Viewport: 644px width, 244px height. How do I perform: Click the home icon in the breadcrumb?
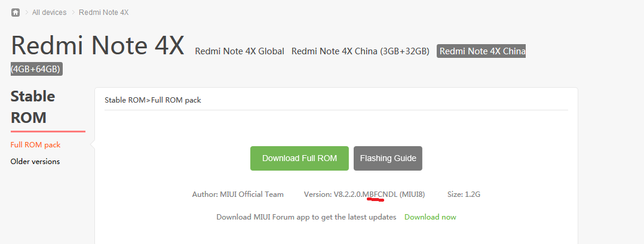[x=16, y=13]
